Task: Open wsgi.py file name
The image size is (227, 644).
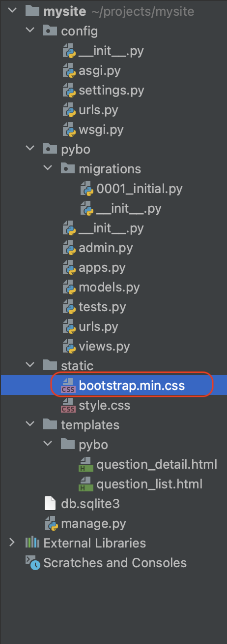Action: (x=101, y=130)
